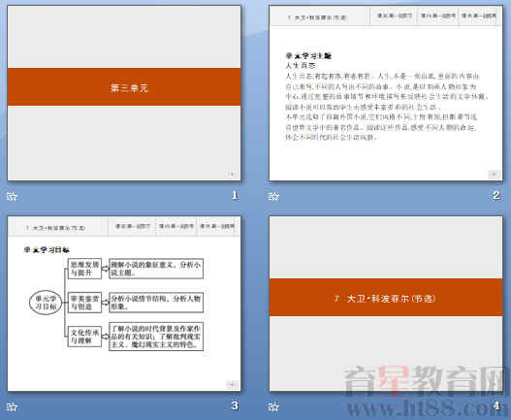Select the 单元学习目标 diagram slide thumbnail
Screen dimensions: 511x420
coord(124,304)
